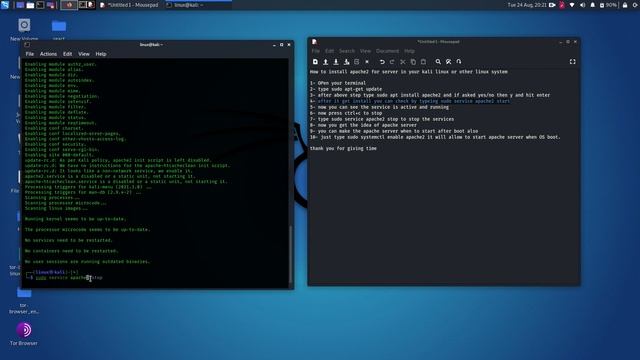Click Mousepad line '1- OPen your terminal'
Viewport: 640px width, 360px height.
pos(338,83)
